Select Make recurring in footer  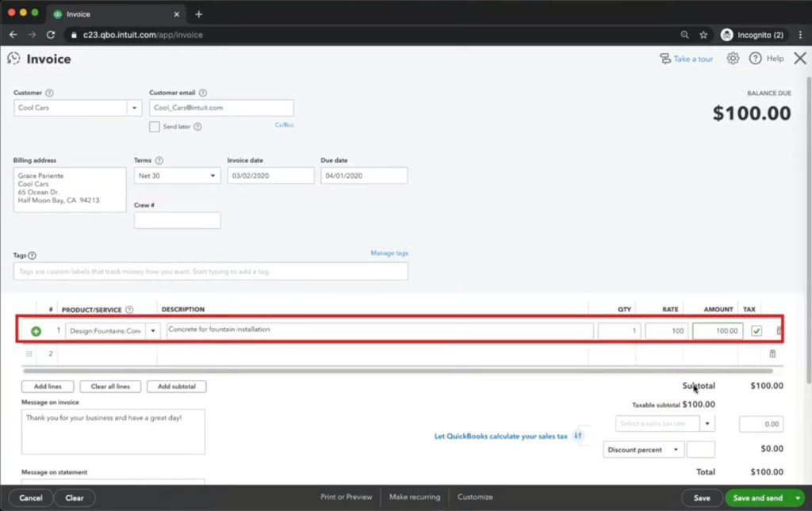coord(414,498)
